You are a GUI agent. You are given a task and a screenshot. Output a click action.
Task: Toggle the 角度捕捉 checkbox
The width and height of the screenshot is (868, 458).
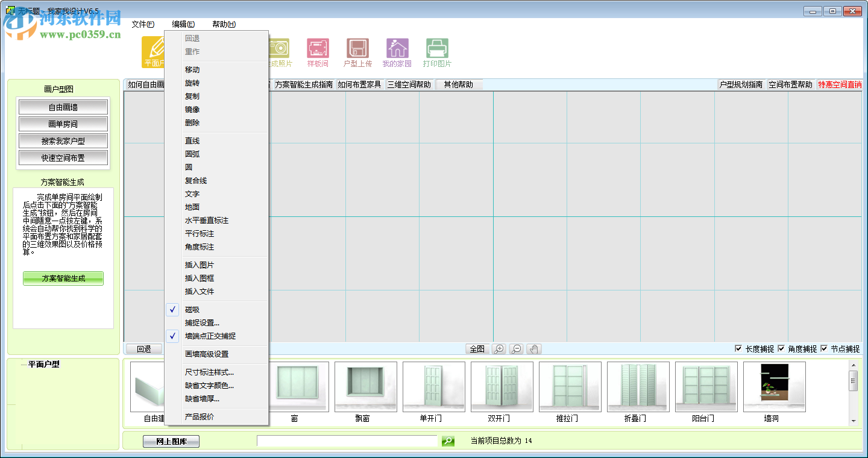click(x=781, y=348)
